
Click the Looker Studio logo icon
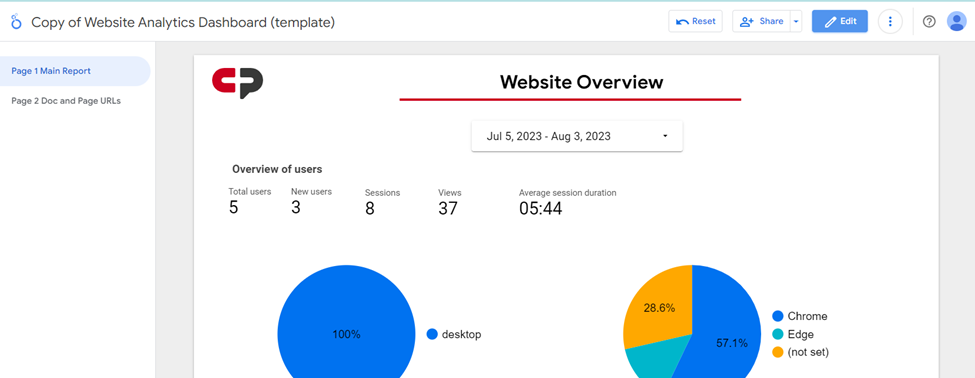click(x=16, y=22)
